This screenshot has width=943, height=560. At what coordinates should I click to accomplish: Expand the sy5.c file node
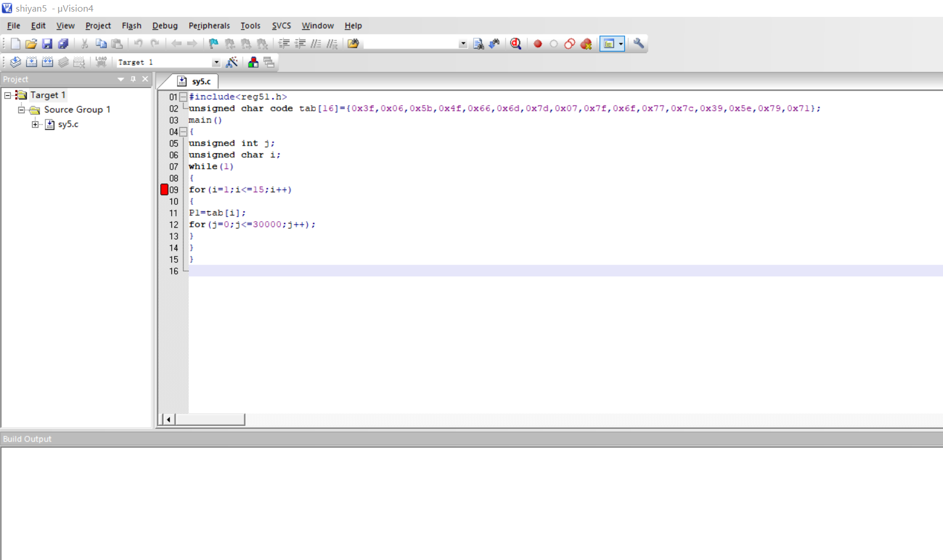click(35, 124)
